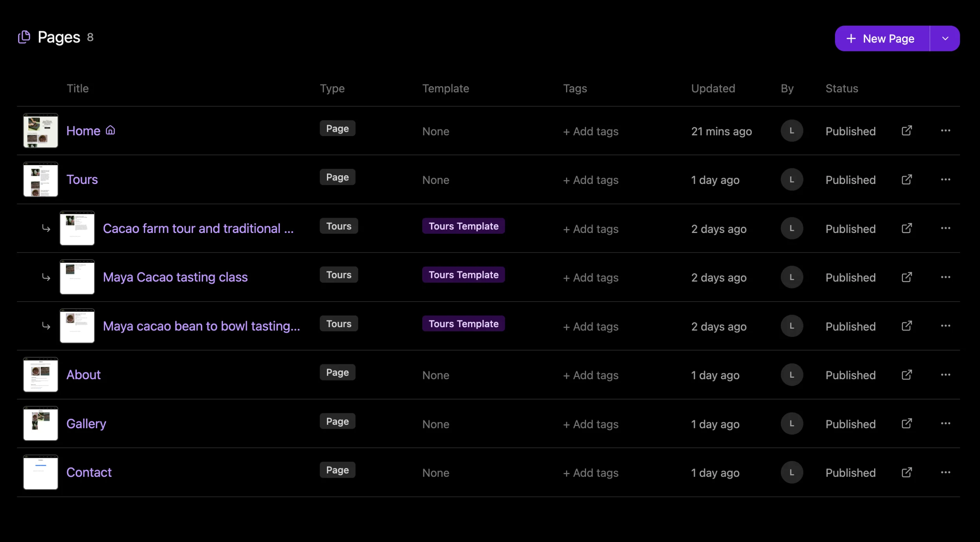Open Maya Cacao tasting class page

pyautogui.click(x=175, y=277)
